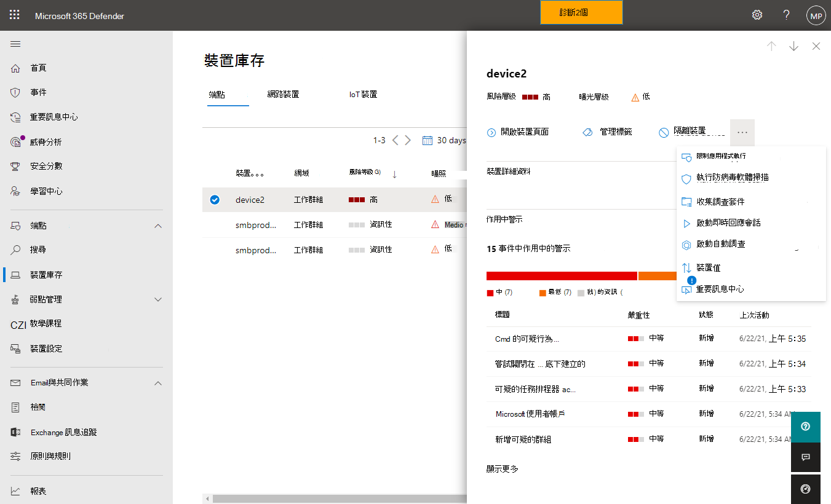Click the 診斷2個 orange button
The height and width of the screenshot is (504, 831).
[x=581, y=12]
